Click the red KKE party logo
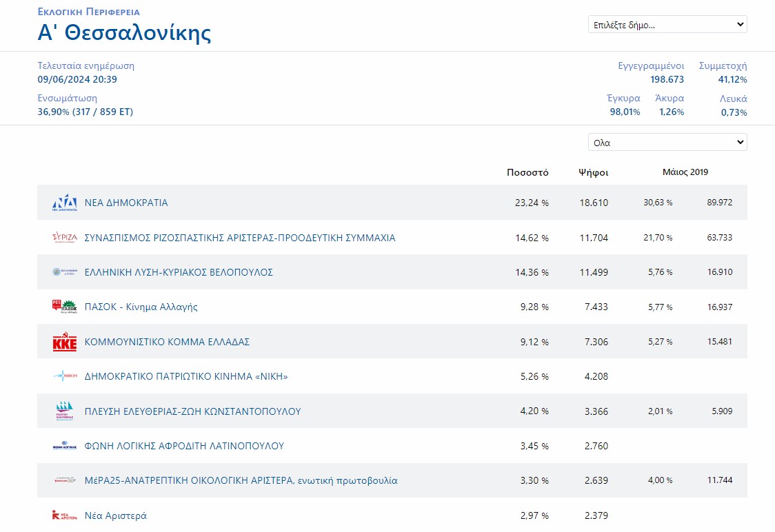The height and width of the screenshot is (532, 775). pos(65,342)
